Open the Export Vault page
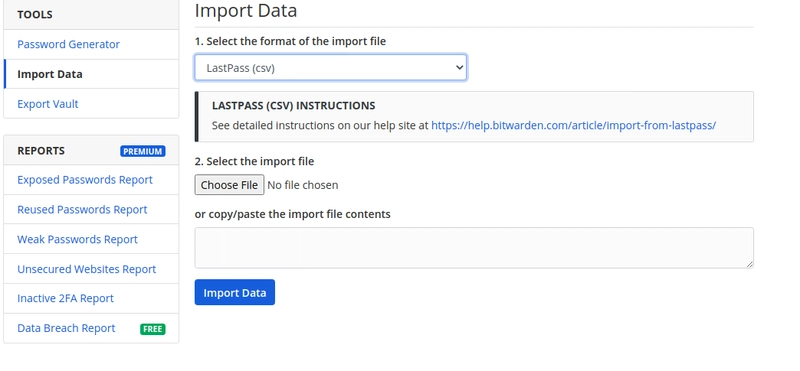 pos(47,104)
